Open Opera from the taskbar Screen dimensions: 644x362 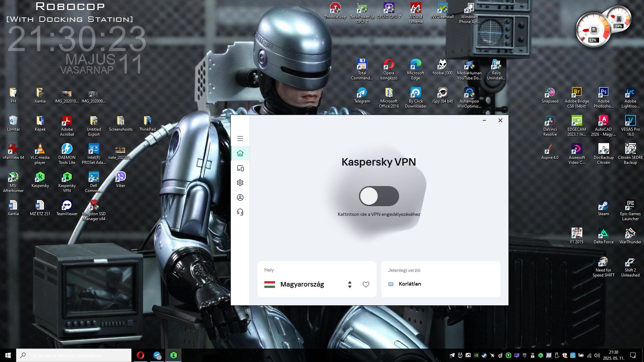[x=141, y=355]
